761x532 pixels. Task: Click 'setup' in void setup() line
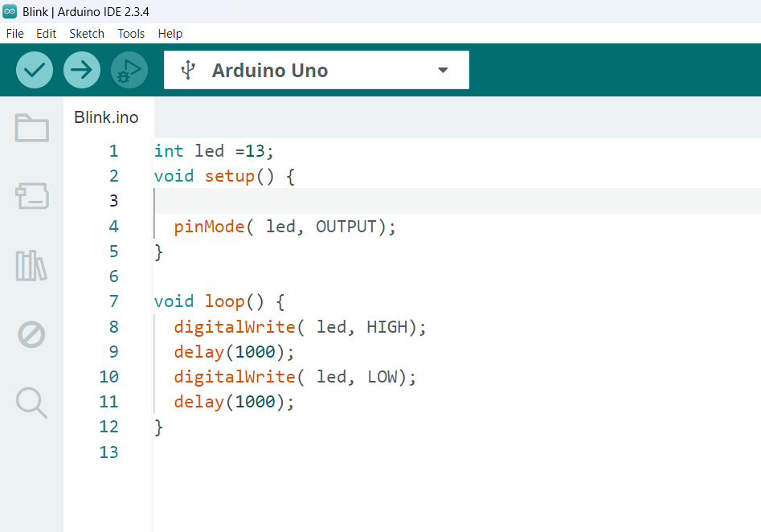(x=230, y=176)
